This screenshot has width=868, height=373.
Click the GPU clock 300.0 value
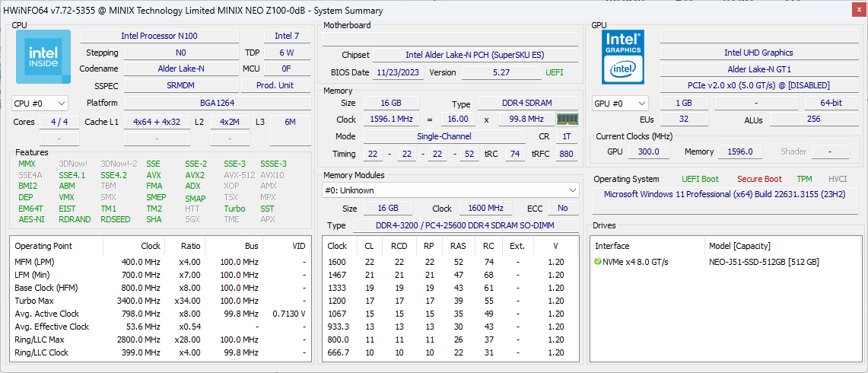click(647, 151)
